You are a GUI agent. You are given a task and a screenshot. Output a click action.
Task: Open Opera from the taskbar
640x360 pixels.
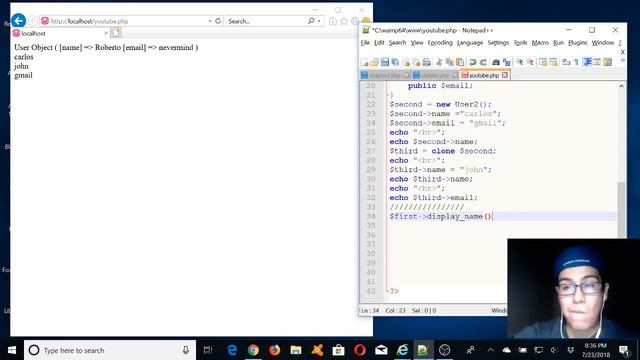(x=360, y=350)
